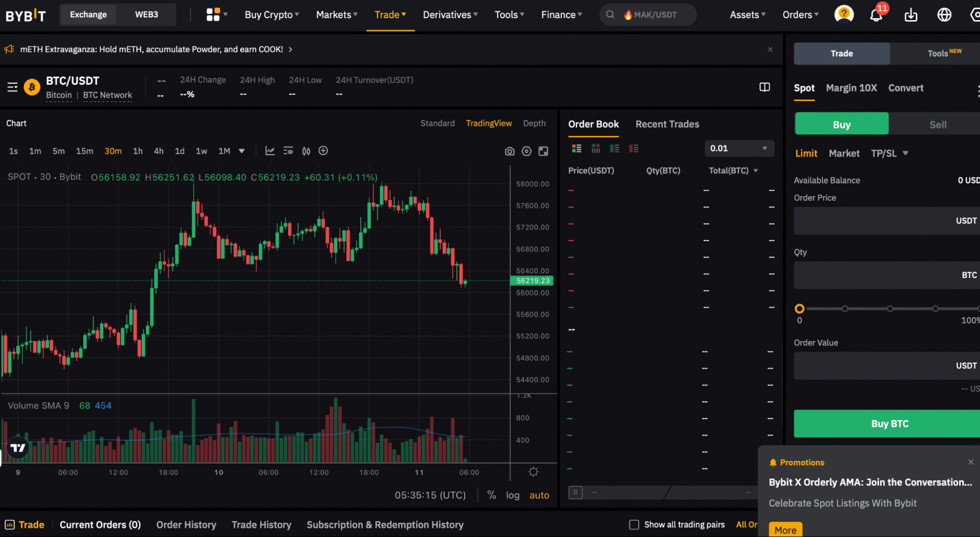
Task: Set slider to first quarter marker
Action: (844, 308)
